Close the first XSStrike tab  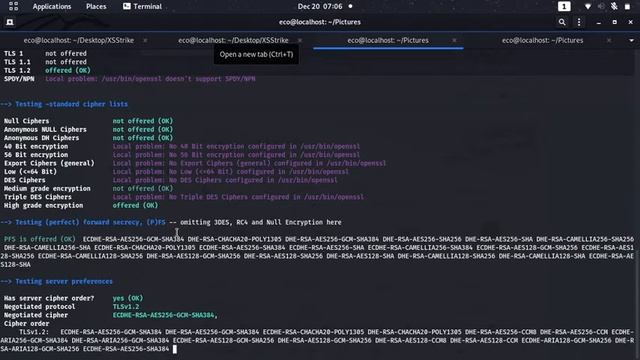145,40
